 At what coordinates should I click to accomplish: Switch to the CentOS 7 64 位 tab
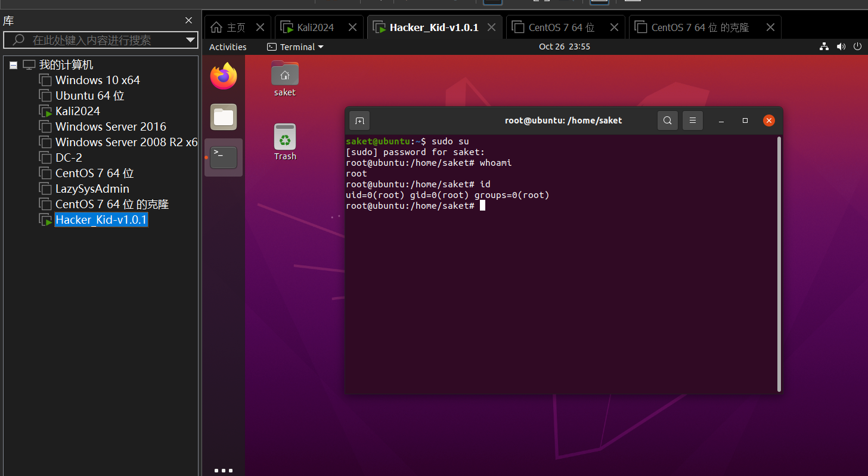[x=564, y=27]
